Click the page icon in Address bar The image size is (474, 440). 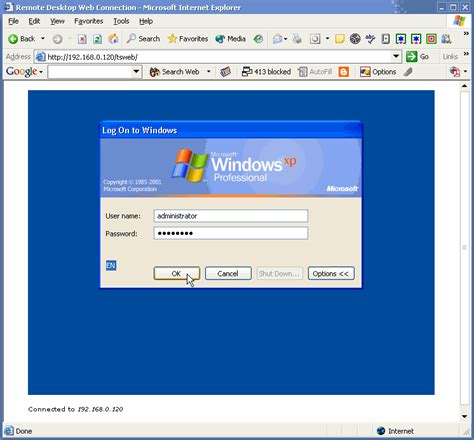pyautogui.click(x=41, y=57)
